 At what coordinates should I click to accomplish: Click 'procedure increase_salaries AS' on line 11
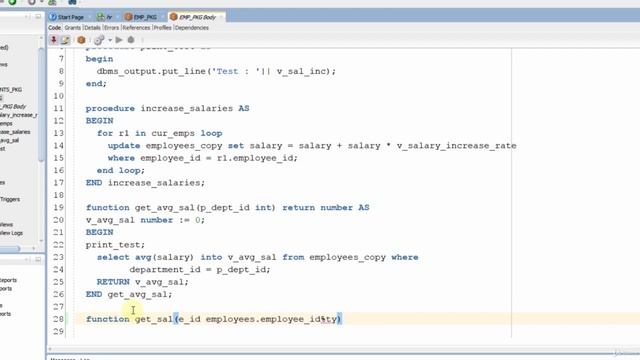coord(167,109)
